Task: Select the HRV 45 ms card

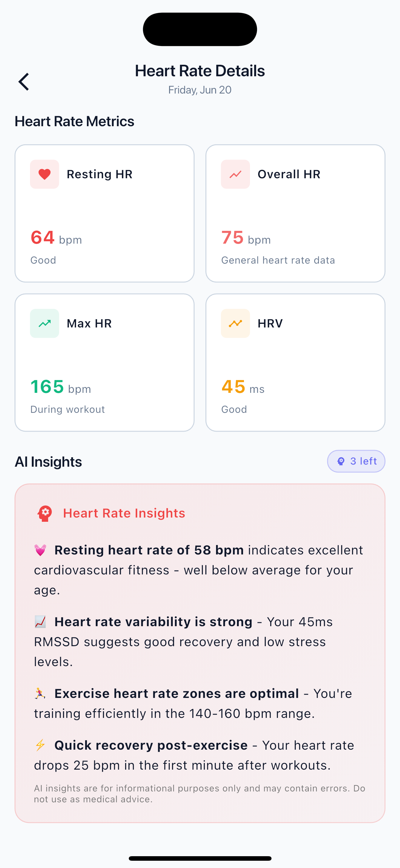Action: (x=295, y=363)
